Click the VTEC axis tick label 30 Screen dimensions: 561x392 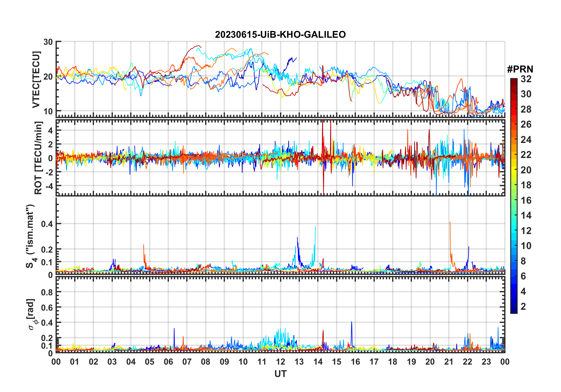[x=48, y=42]
